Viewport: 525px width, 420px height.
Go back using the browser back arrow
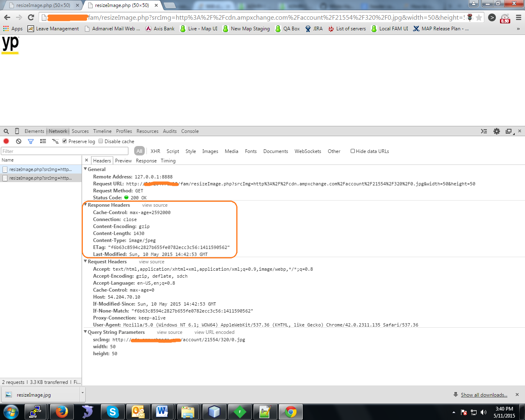tap(7, 17)
